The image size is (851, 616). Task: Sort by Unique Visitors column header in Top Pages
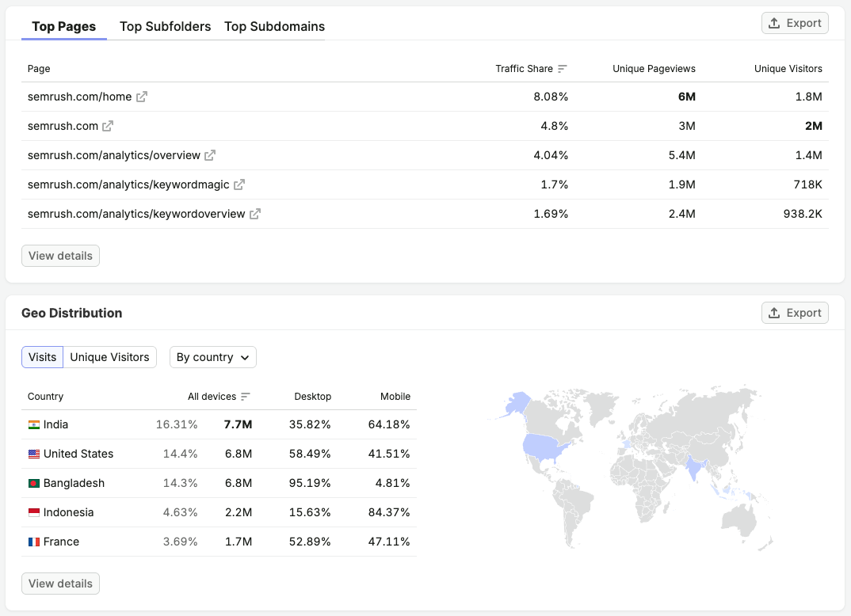click(x=788, y=69)
